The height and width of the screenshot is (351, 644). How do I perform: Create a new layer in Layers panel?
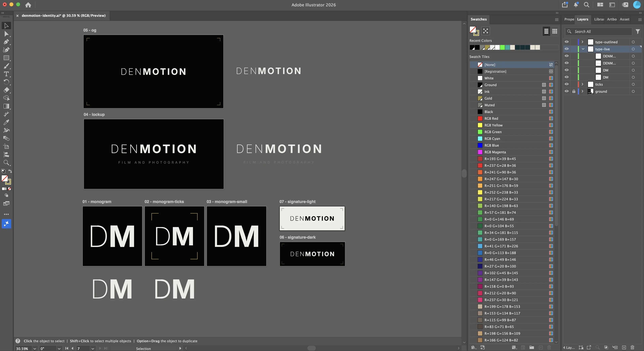click(624, 347)
